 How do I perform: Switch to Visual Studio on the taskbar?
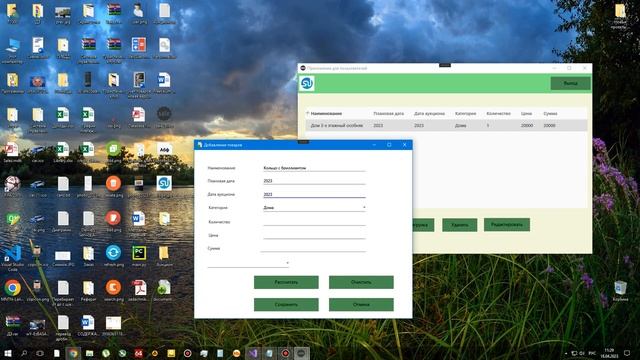253,353
